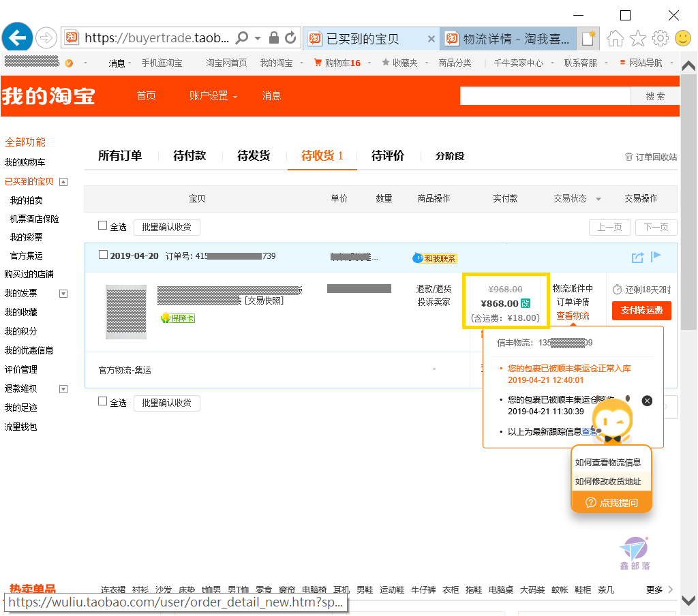
Task: Click the header search input field
Action: point(545,96)
